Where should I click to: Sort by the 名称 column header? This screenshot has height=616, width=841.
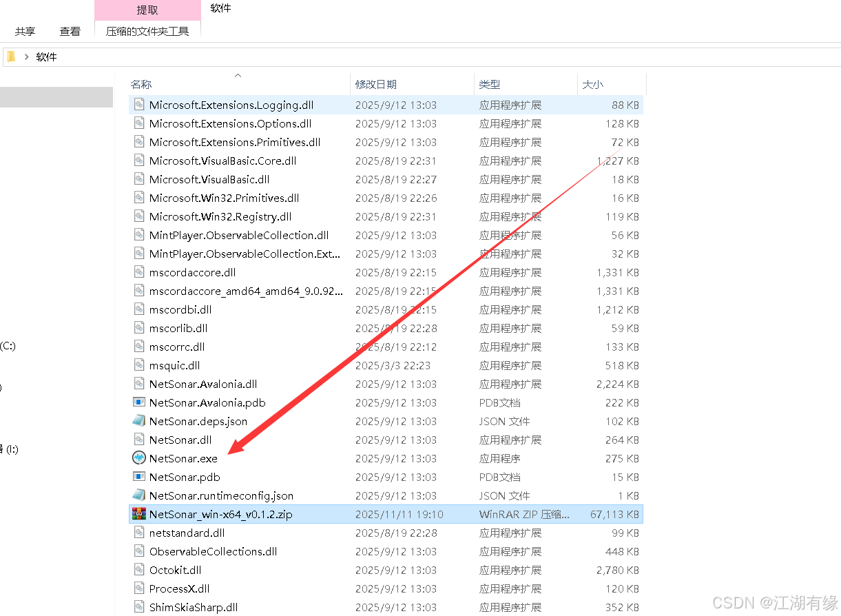click(x=141, y=84)
